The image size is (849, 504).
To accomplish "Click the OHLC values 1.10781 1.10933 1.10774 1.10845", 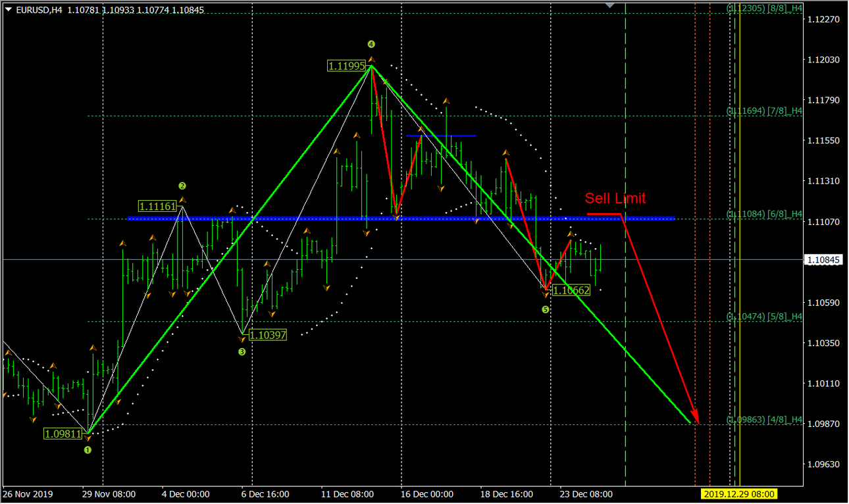I will [x=136, y=10].
